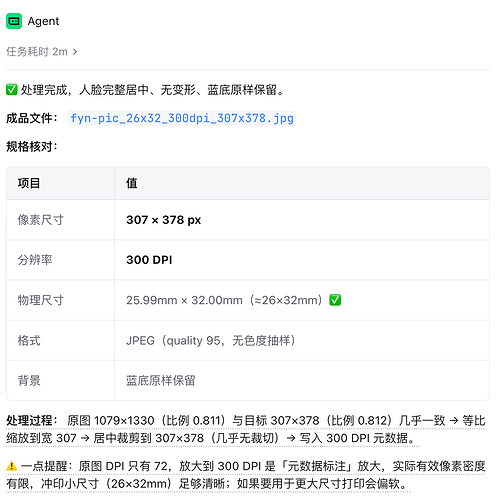The height and width of the screenshot is (500, 502).
Task: Click the green checkmark next to 处理完成
Action: (x=12, y=90)
